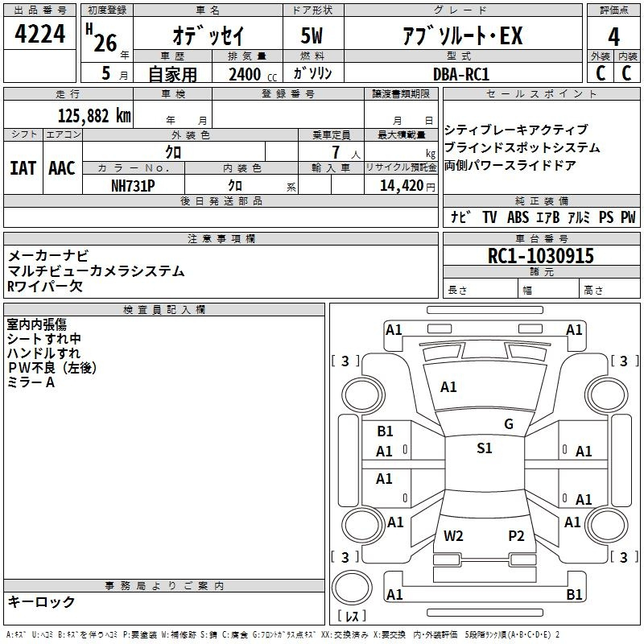644x644 pixels.
Task: Select chassis number RC1-1030915
Action: click(541, 256)
